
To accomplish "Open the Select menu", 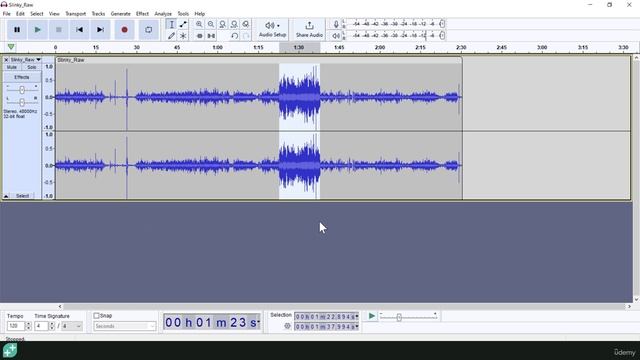I will (x=36, y=13).
